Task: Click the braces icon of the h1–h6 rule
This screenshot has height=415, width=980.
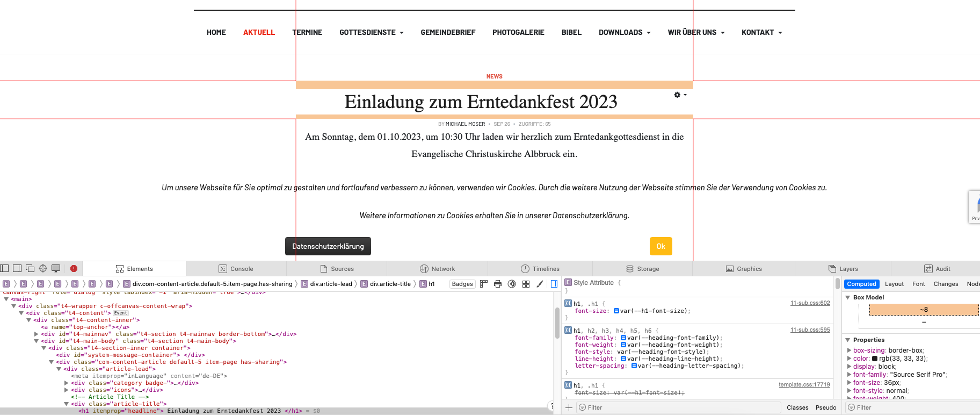Action: point(568,330)
